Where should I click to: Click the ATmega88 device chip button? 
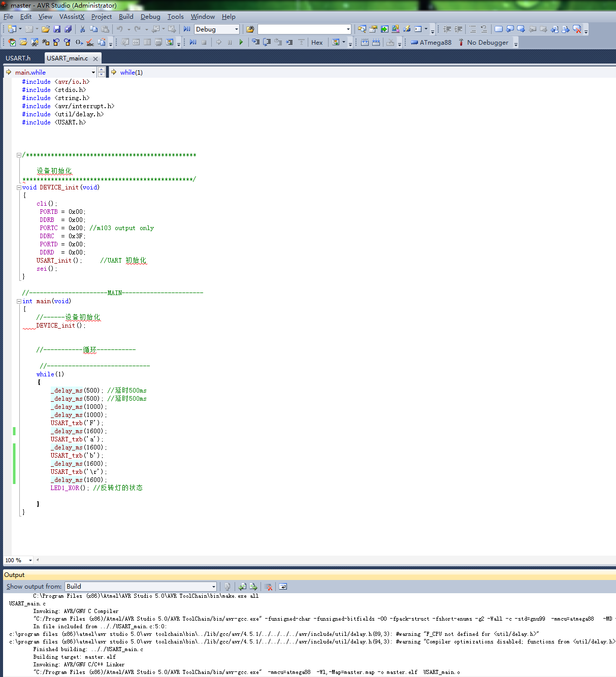(431, 43)
